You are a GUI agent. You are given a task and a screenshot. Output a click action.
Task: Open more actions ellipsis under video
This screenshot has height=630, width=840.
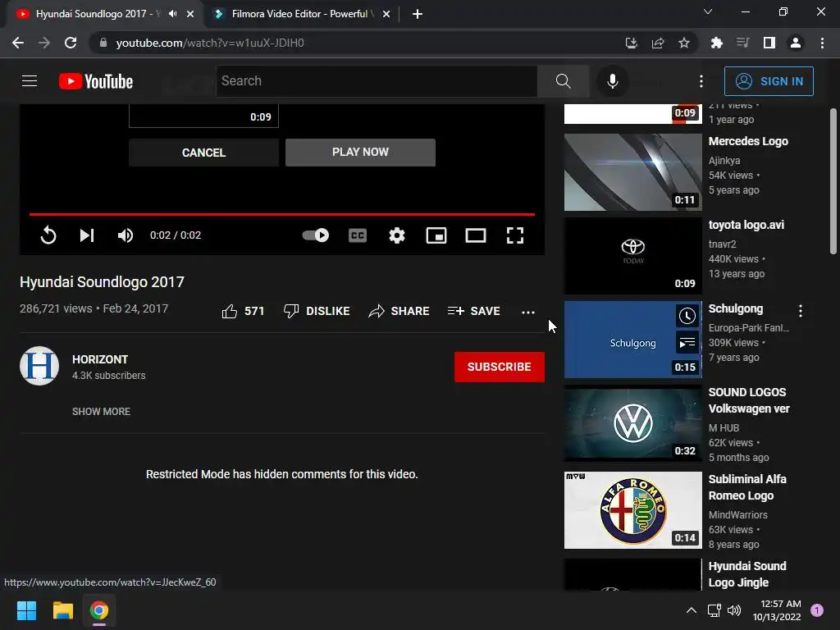point(528,312)
